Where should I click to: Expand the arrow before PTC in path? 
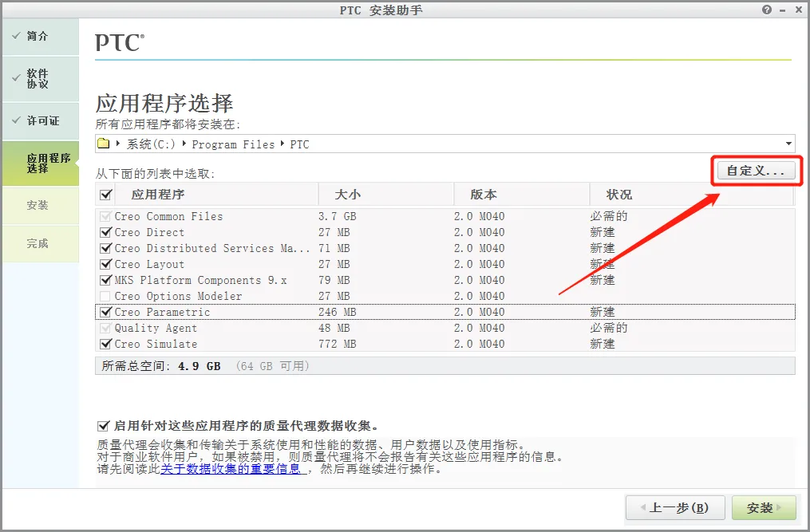282,144
